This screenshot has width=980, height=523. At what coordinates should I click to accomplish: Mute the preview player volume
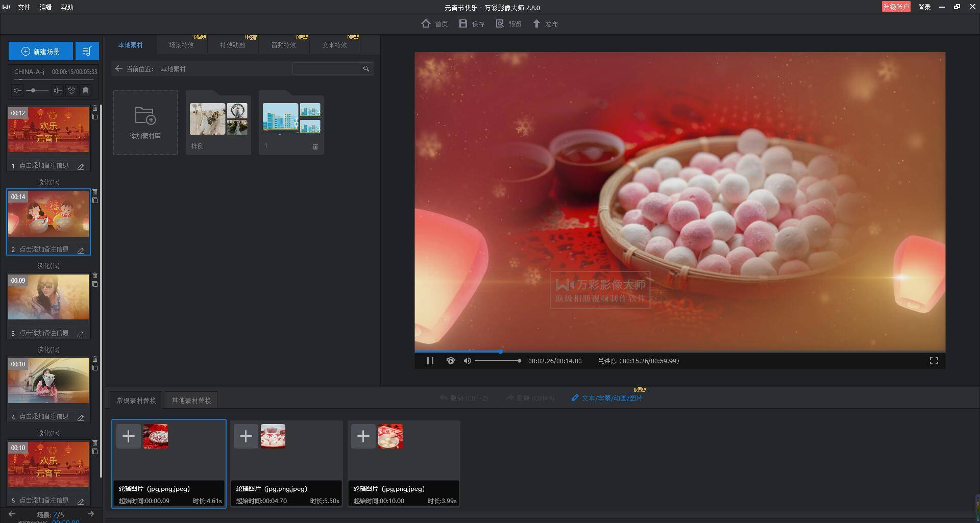click(467, 361)
